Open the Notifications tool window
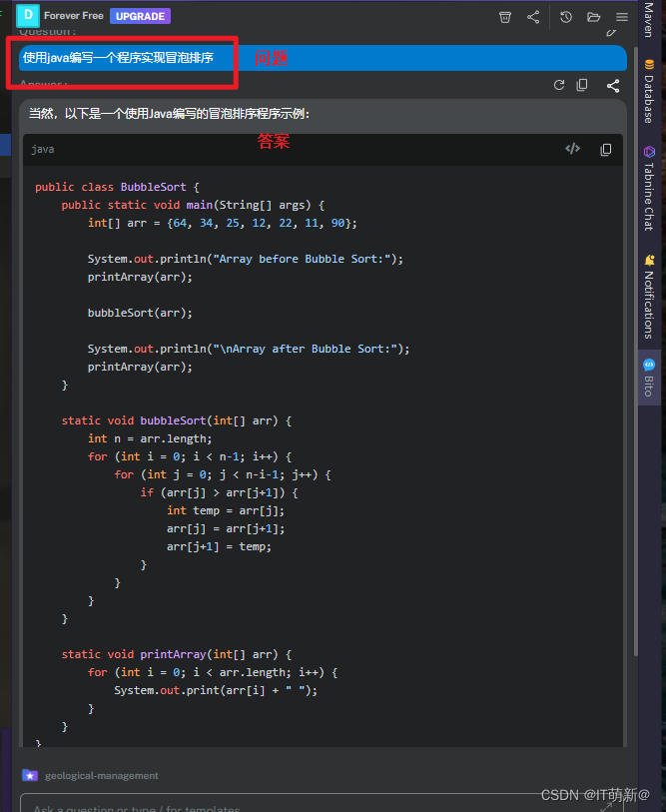This screenshot has height=812, width=666. pos(648,298)
